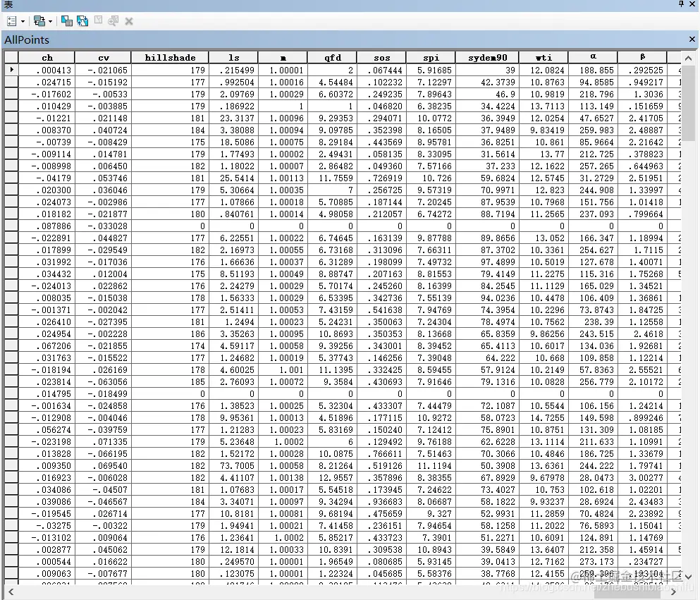Screen dimensions: 700x600
Task: Expand the Related Tables dropdown arrow
Action: (51, 21)
